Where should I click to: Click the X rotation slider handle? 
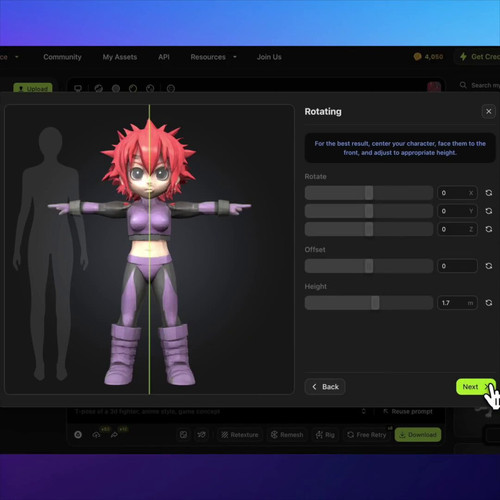[x=369, y=193]
